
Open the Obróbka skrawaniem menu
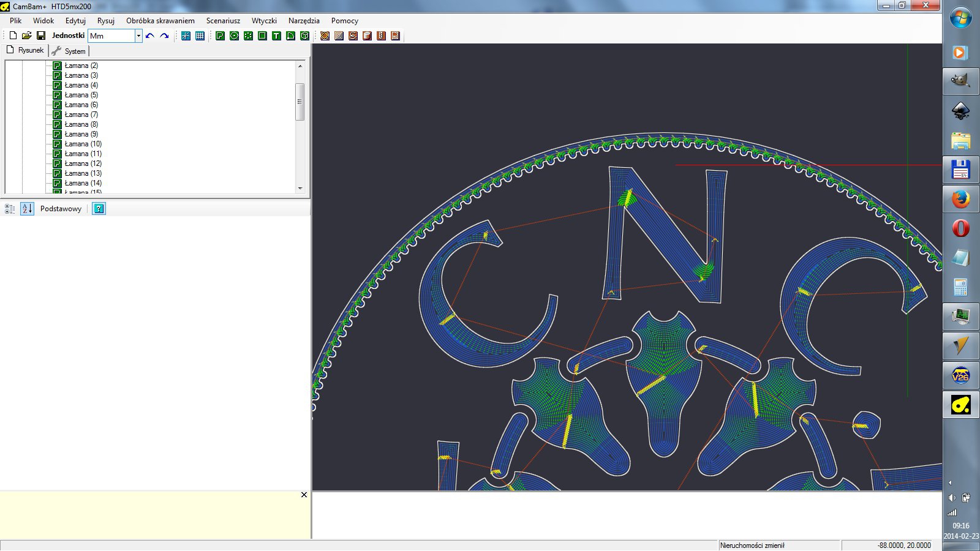click(x=160, y=20)
